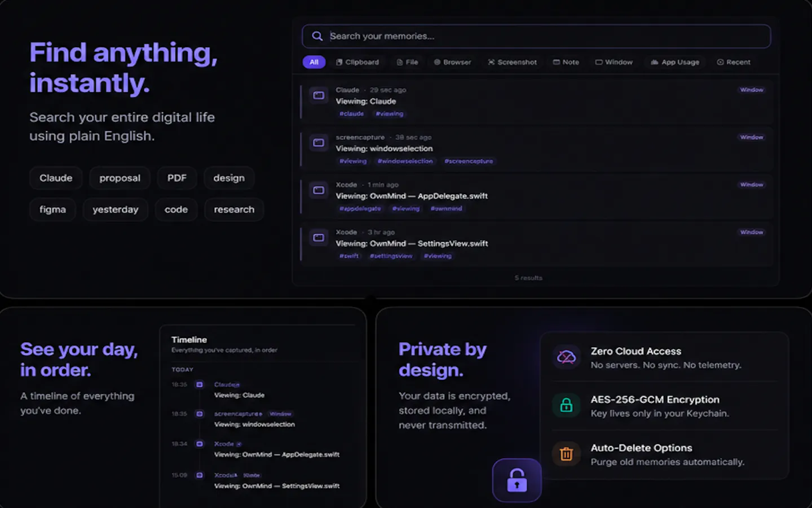Choose the Window filter tab in the filter bar
Image resolution: width=812 pixels, height=508 pixels.
[x=614, y=62]
